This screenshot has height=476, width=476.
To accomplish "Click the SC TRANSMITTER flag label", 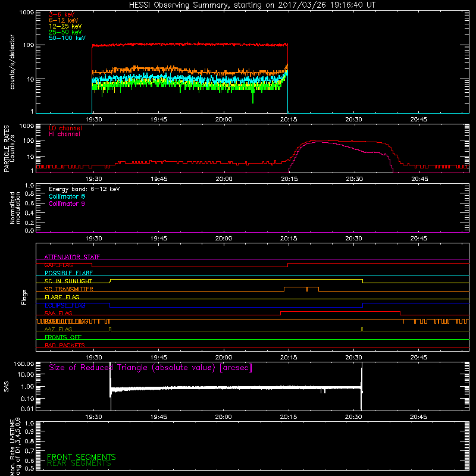I will tap(68, 289).
